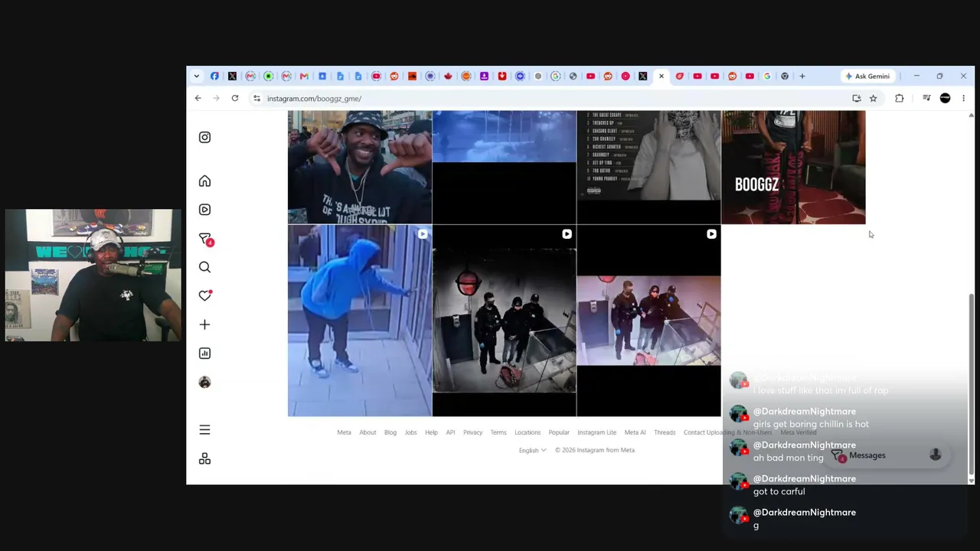This screenshot has width=980, height=551.
Task: Open the media controls icon in toolbar
Action: click(926, 98)
